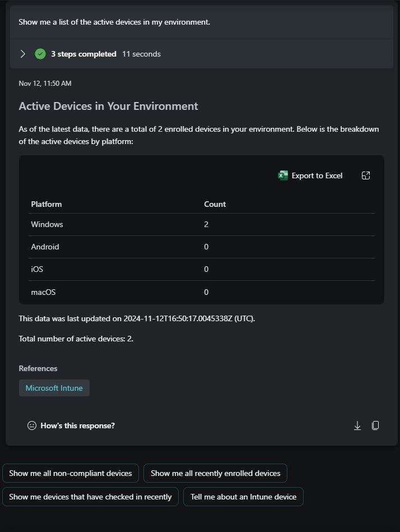Expand the 3 steps completed chevron

coord(23,54)
